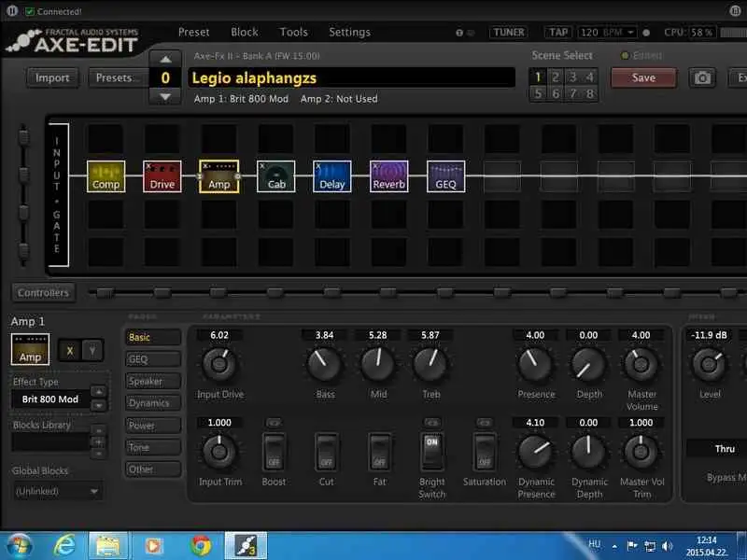Click the Cab block in the signal chain
The height and width of the screenshot is (560, 747).
(x=276, y=175)
